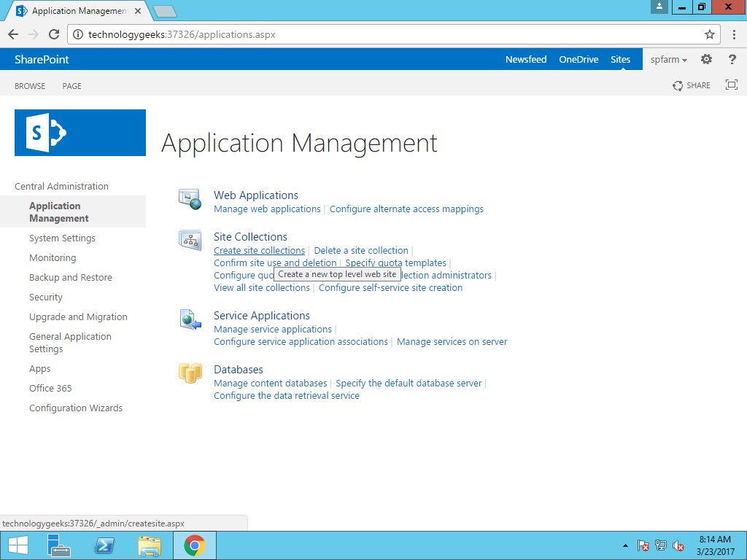Click the help question mark icon
This screenshot has width=747, height=560.
coord(732,60)
